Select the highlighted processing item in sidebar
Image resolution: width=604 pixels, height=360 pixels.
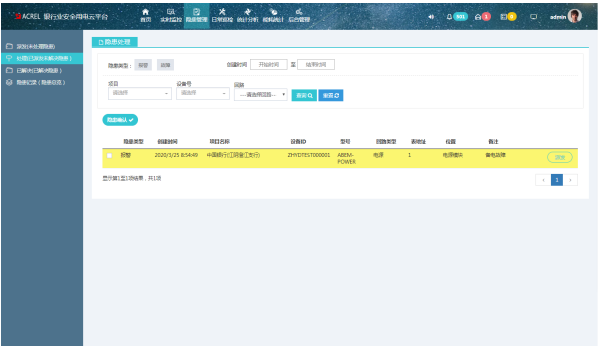(42, 58)
